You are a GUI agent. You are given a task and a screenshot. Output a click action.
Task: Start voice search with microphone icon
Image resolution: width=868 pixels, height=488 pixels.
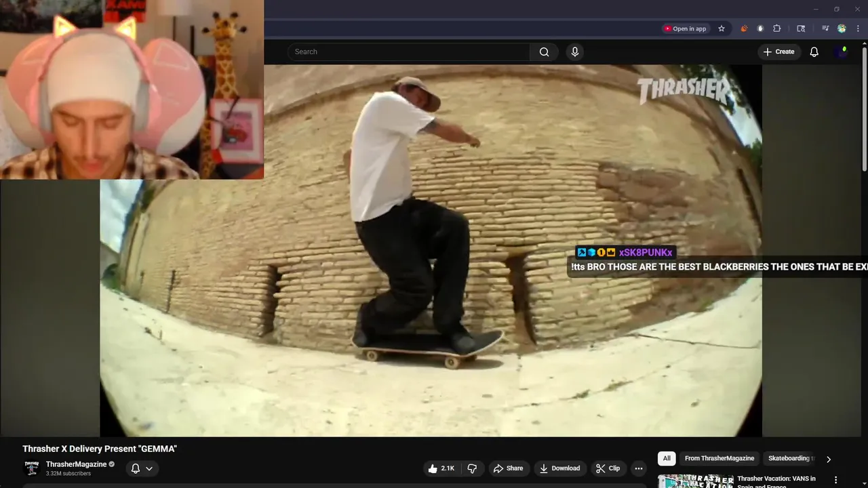point(575,52)
